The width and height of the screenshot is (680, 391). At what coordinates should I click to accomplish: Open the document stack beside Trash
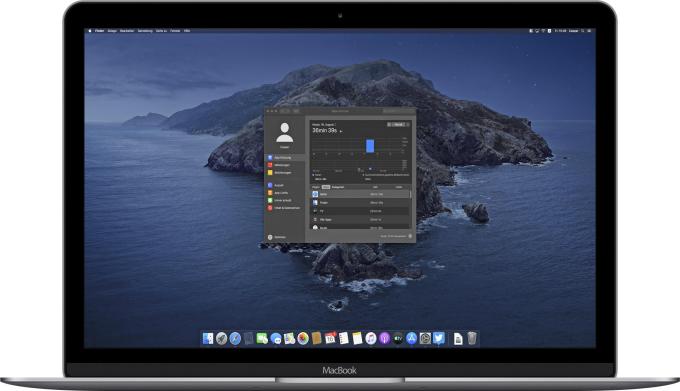(x=458, y=339)
